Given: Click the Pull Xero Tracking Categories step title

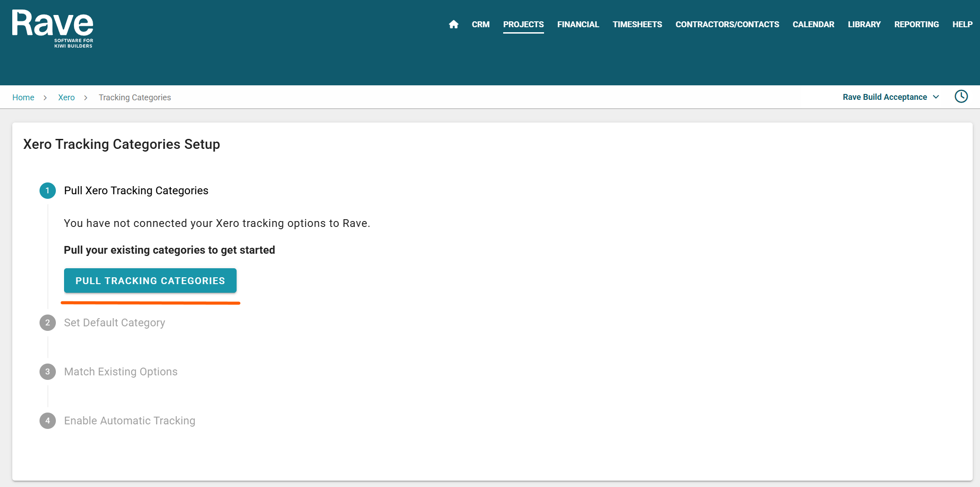Looking at the screenshot, I should (x=136, y=191).
